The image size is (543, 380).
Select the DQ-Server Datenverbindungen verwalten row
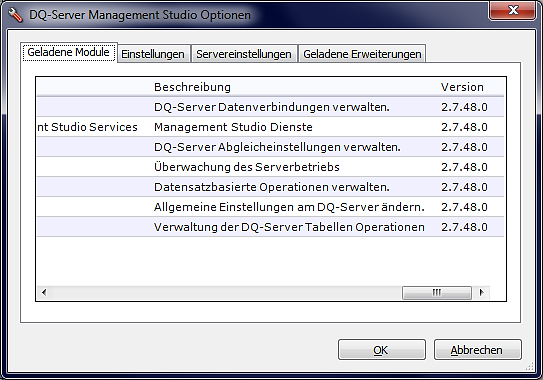coord(270,107)
